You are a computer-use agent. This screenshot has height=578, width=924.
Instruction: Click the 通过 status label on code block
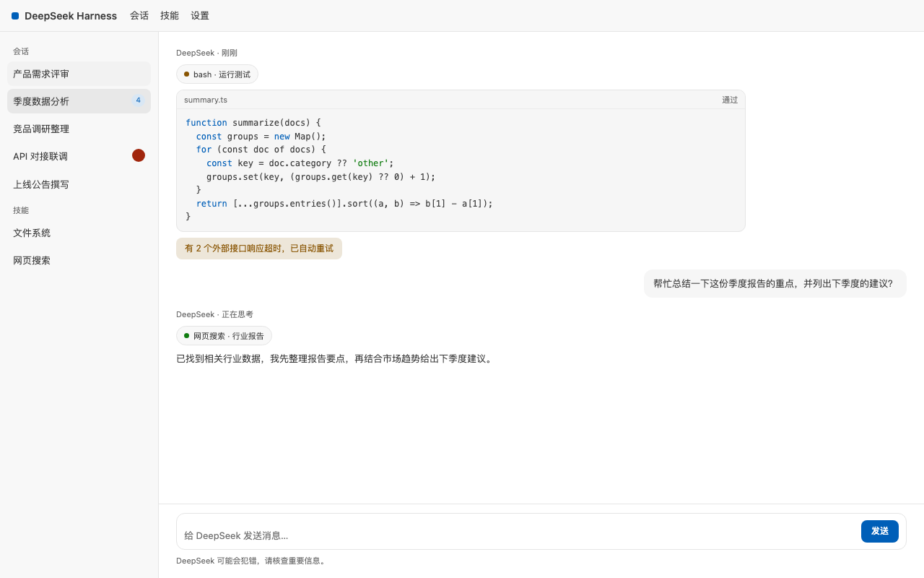pos(730,100)
